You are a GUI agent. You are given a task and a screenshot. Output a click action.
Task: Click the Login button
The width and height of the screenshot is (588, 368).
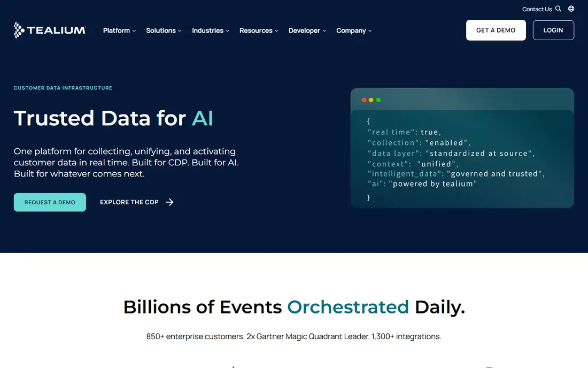(553, 30)
